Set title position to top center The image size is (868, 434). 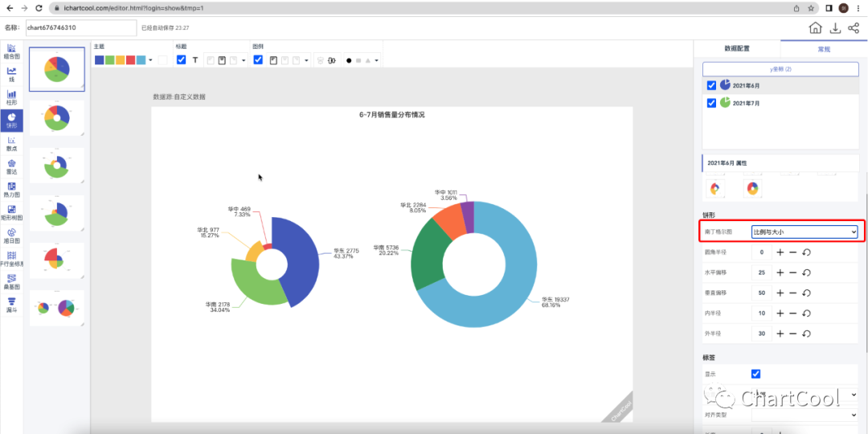pos(222,60)
